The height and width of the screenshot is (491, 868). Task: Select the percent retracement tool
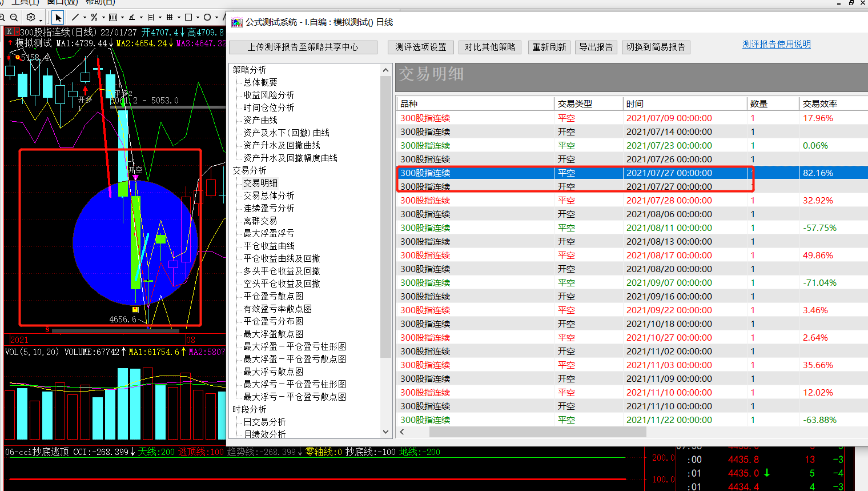[94, 17]
